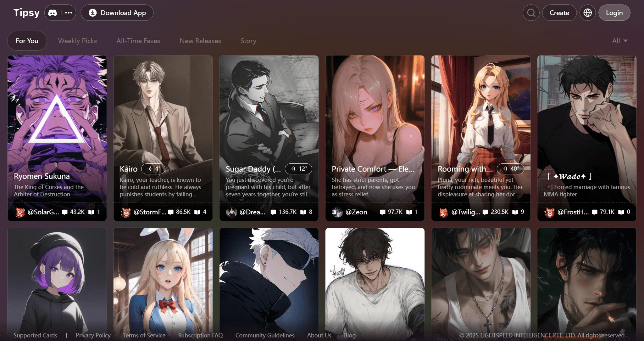This screenshot has height=341, width=644.
Task: Click the Create button
Action: click(559, 13)
